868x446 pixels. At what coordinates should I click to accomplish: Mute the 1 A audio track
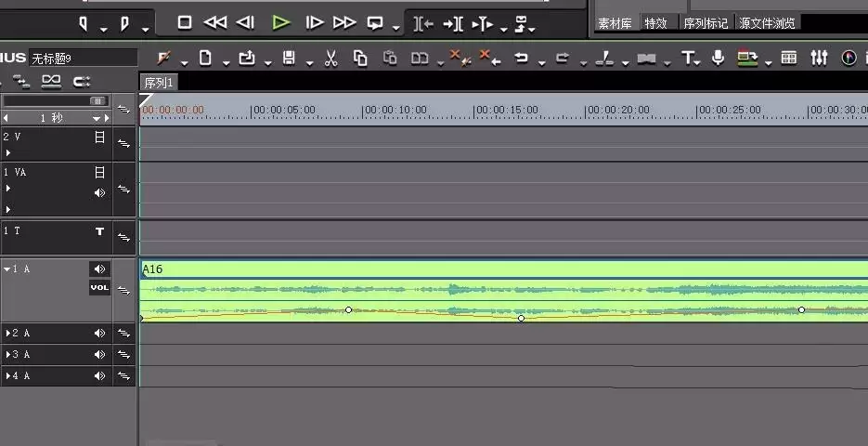[x=99, y=269]
